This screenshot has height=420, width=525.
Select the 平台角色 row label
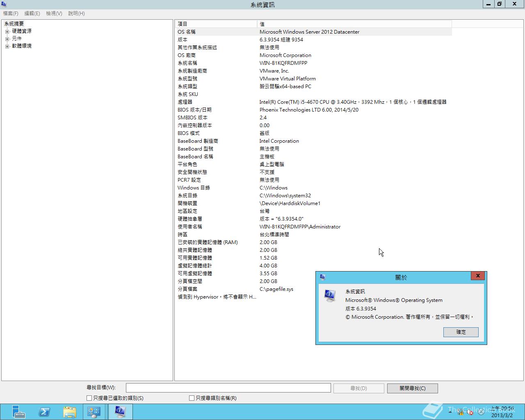coord(187,164)
